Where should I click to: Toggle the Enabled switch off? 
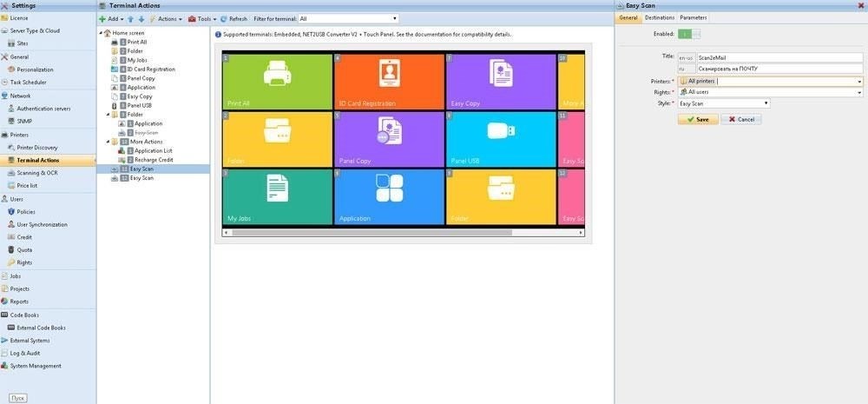pyautogui.click(x=688, y=35)
